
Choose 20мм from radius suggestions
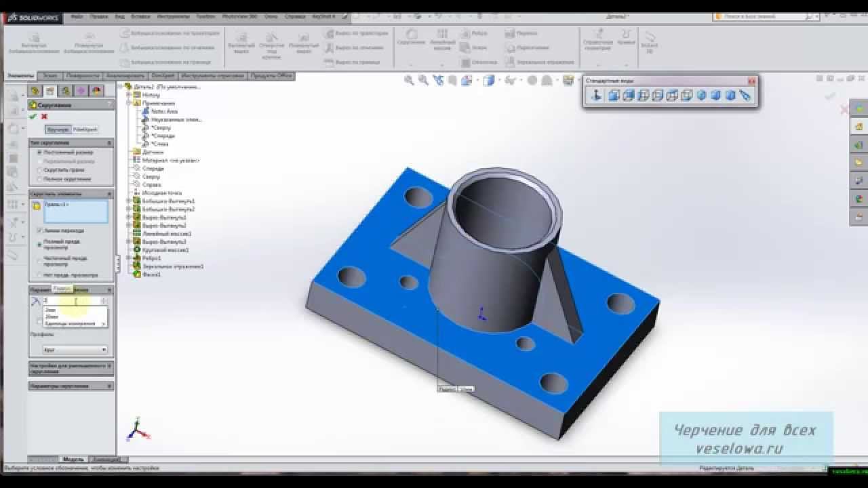(x=52, y=317)
